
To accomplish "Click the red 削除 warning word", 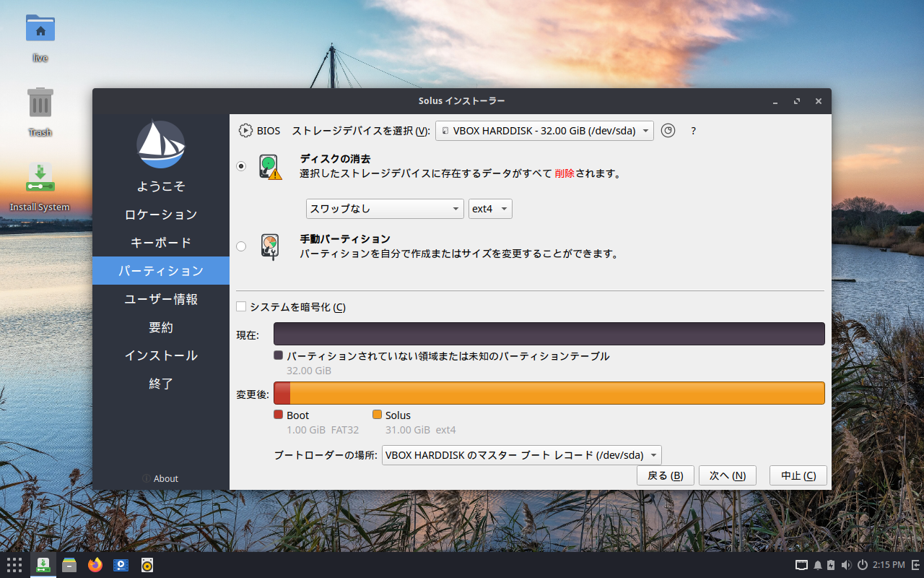I will [565, 173].
